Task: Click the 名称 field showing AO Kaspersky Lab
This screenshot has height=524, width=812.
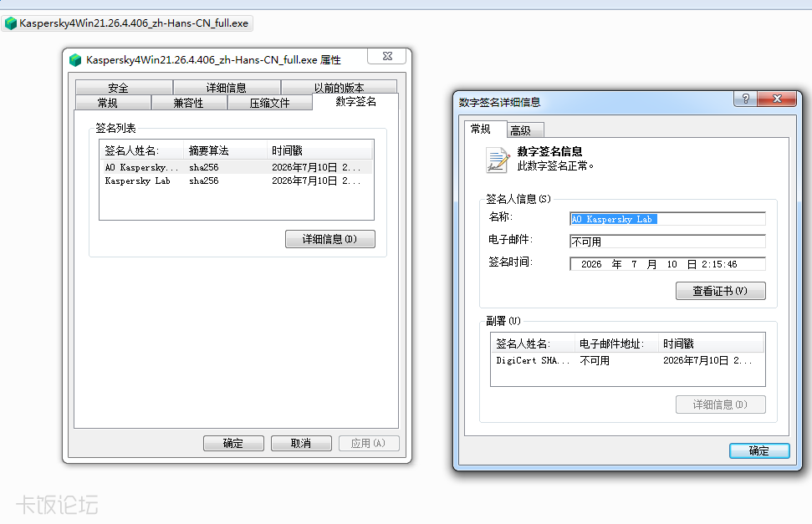Action: click(667, 219)
